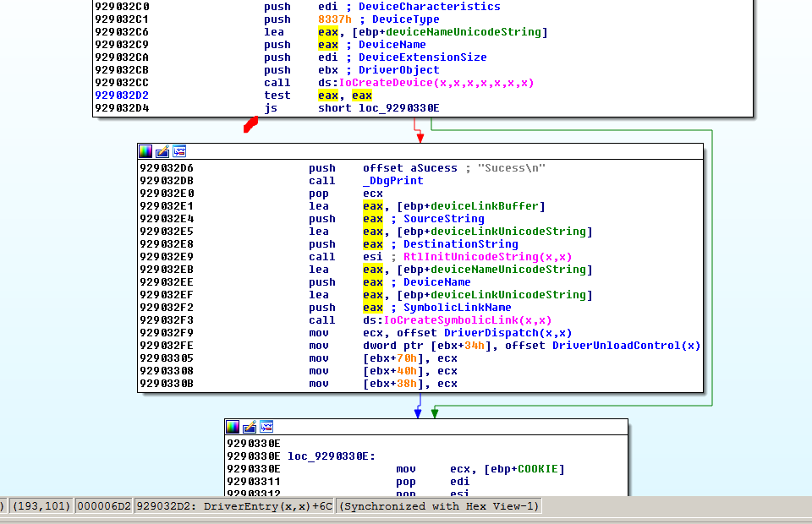Follow DriverUnloadControl offset reference
This screenshot has width=812, height=524.
[x=626, y=346]
